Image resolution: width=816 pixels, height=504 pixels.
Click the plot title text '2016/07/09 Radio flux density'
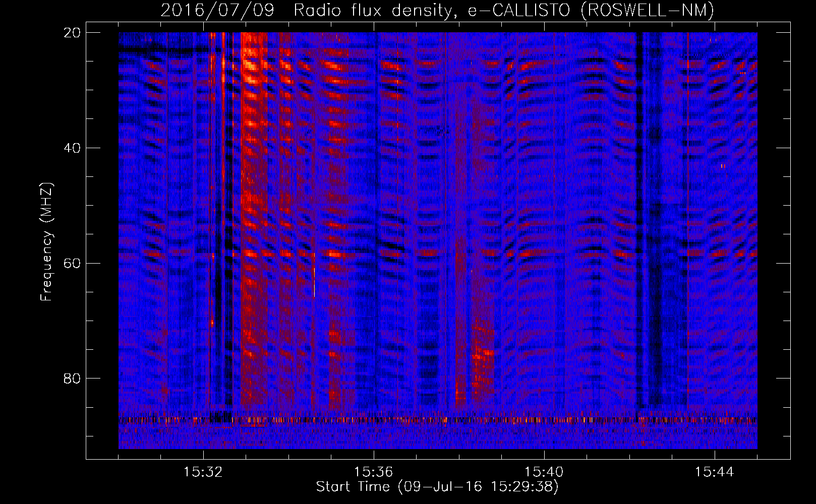[306, 10]
